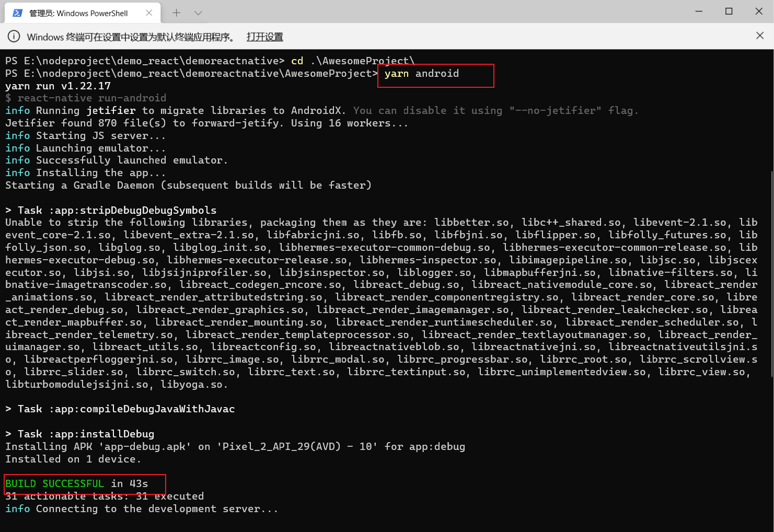This screenshot has height=532, width=774.
Task: Click the plus icon to open a new tab
Action: coord(176,13)
